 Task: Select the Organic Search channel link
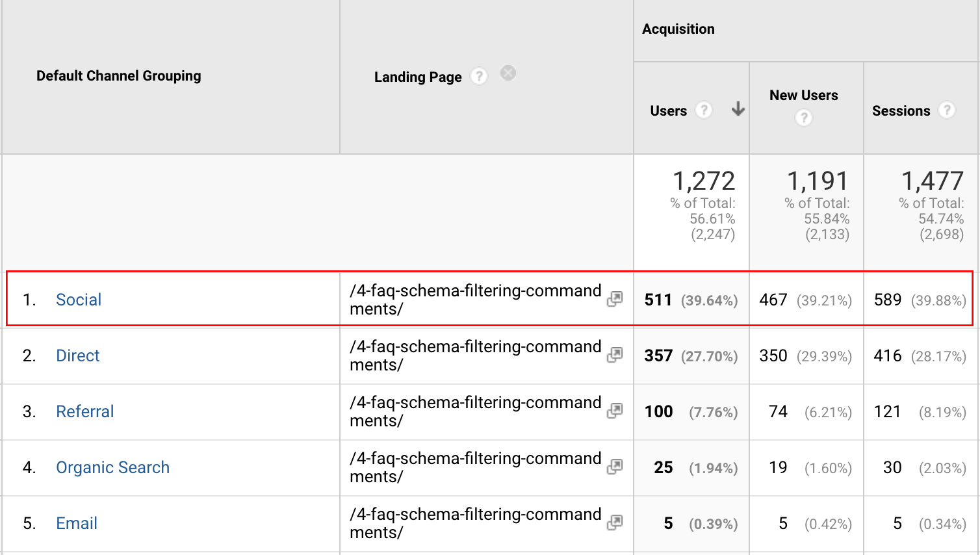tap(112, 467)
